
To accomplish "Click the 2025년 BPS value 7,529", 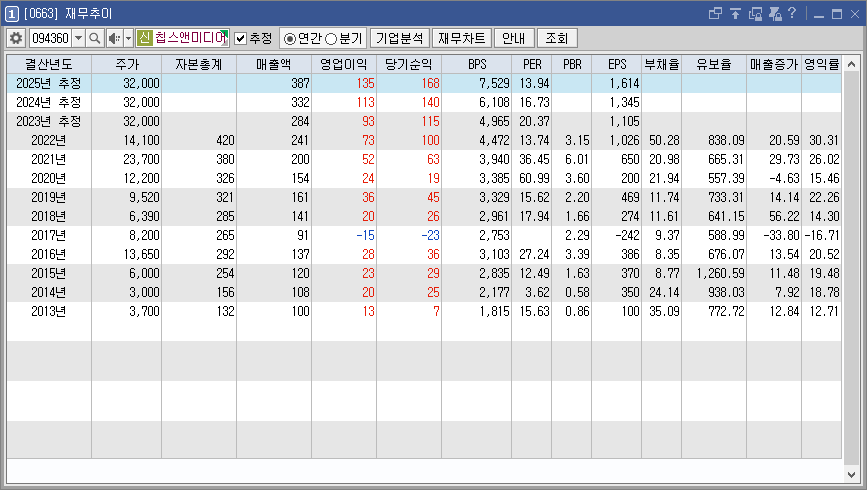I will 494,84.
